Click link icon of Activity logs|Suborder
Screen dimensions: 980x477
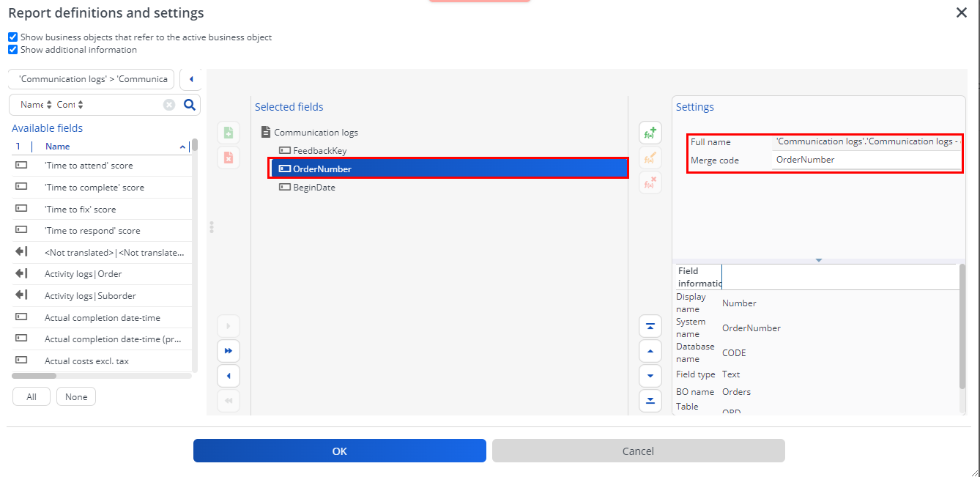point(21,296)
